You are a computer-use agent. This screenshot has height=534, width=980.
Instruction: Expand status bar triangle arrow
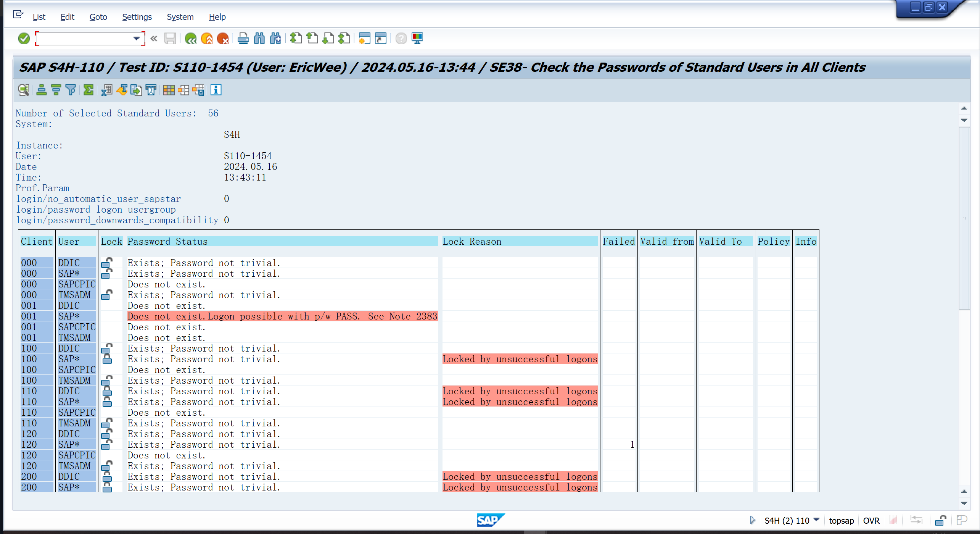(752, 520)
